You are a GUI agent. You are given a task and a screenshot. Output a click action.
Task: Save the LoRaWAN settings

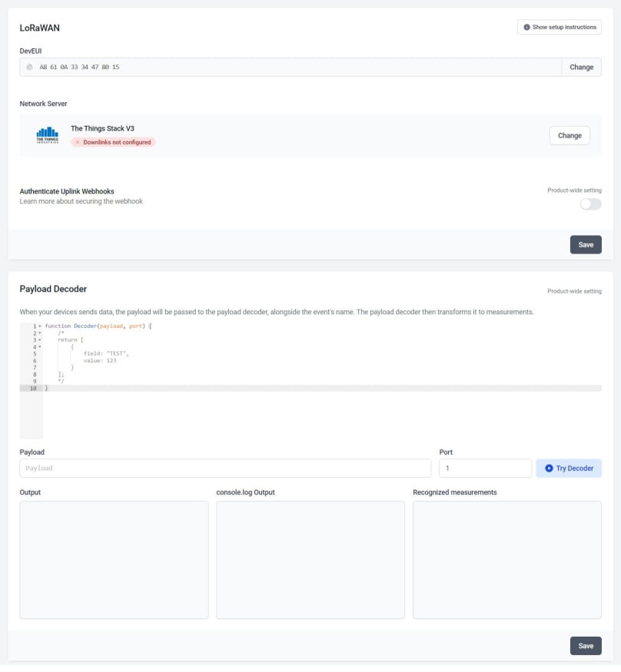click(586, 244)
